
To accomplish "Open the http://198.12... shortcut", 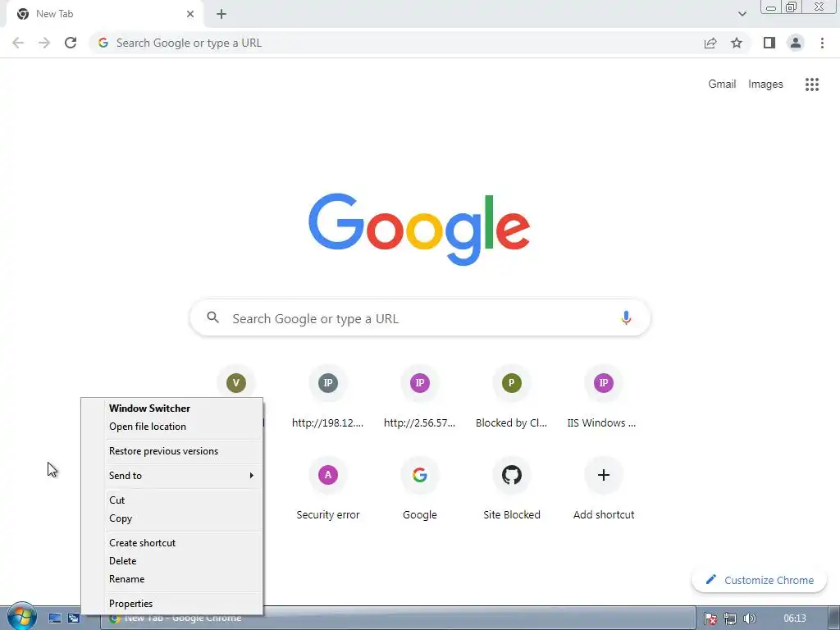I will pyautogui.click(x=328, y=398).
